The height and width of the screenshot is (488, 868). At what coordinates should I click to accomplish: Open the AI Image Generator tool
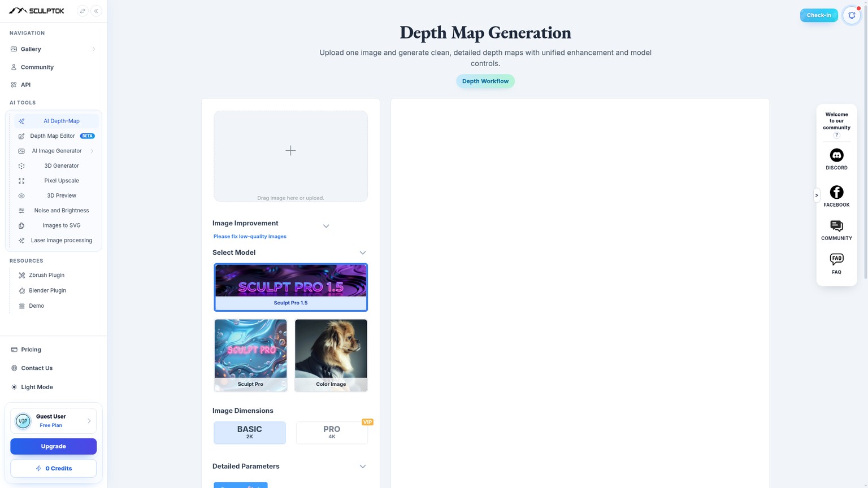(57, 151)
